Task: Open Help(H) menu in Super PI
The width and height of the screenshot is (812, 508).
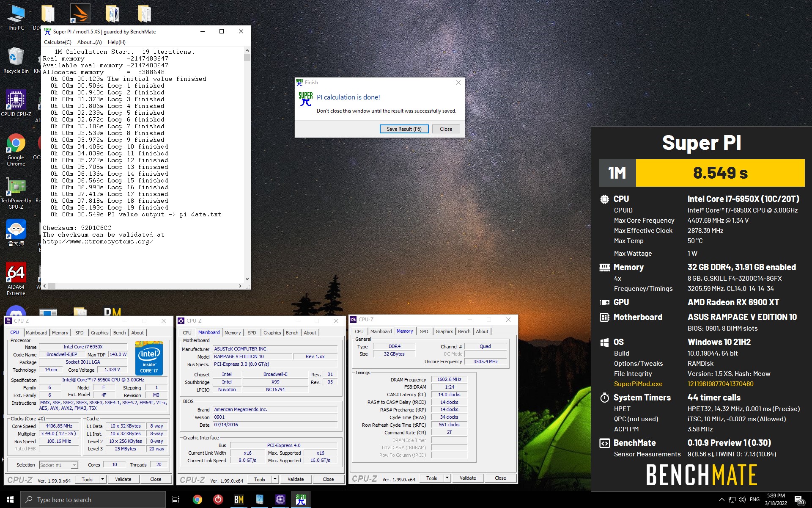Action: pos(116,42)
